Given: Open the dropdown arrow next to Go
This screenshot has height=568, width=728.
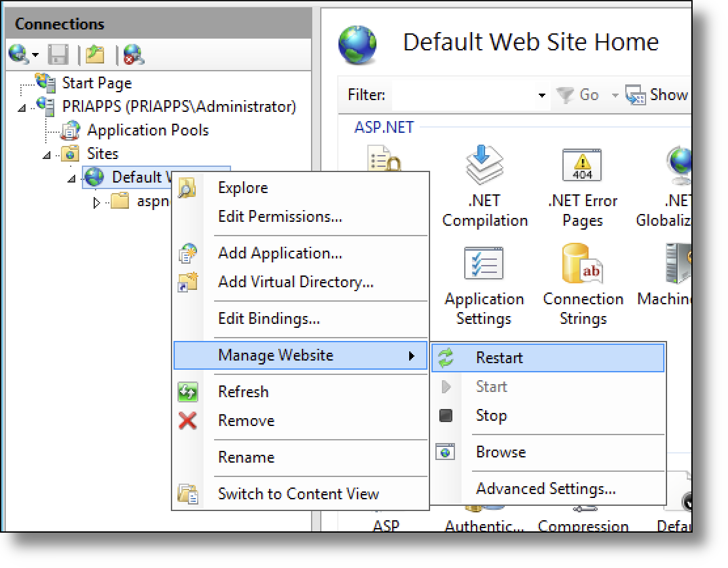Looking at the screenshot, I should click(615, 96).
